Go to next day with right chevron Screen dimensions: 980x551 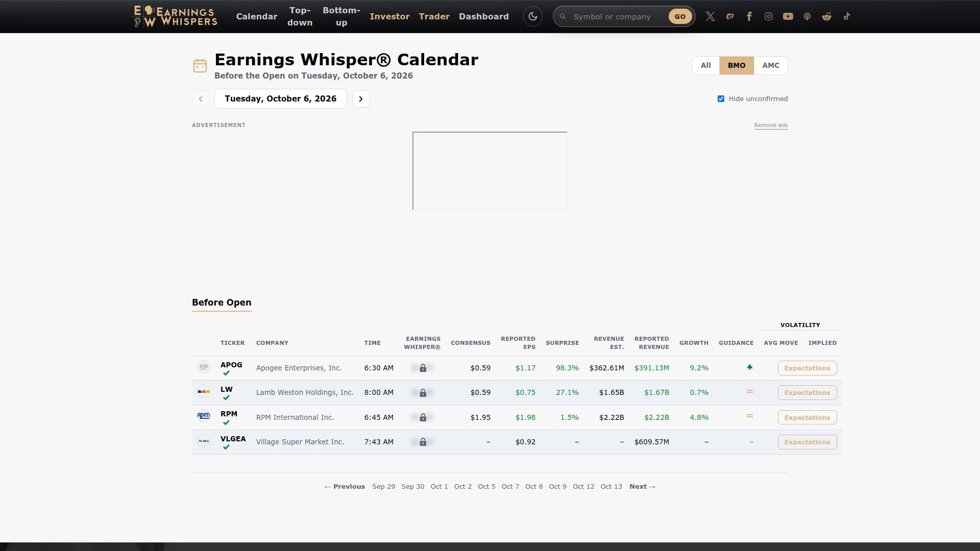pyautogui.click(x=361, y=99)
